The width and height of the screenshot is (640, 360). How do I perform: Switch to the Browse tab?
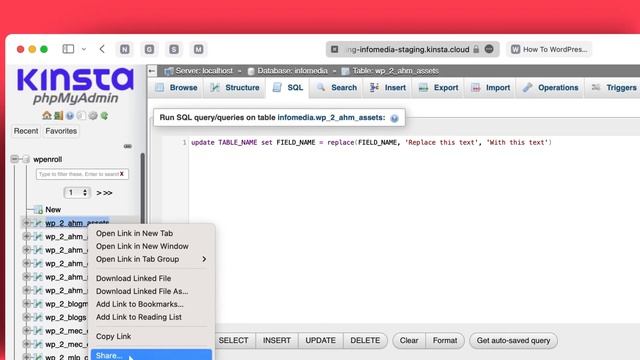(176, 88)
